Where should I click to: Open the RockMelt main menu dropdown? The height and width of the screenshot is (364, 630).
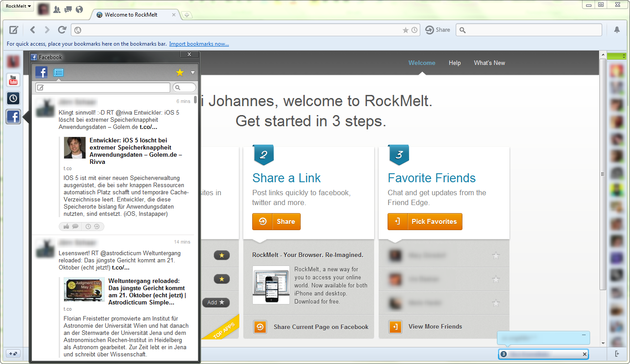(18, 6)
